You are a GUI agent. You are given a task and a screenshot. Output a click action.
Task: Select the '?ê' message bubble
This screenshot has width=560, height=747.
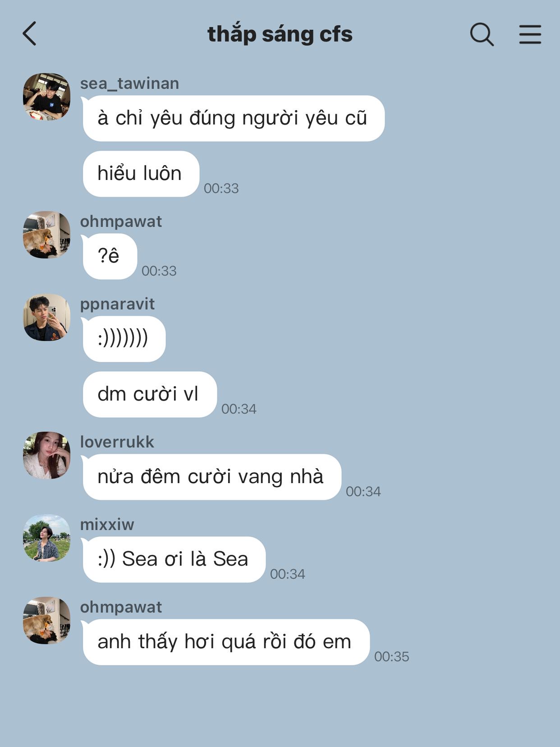coord(110,256)
